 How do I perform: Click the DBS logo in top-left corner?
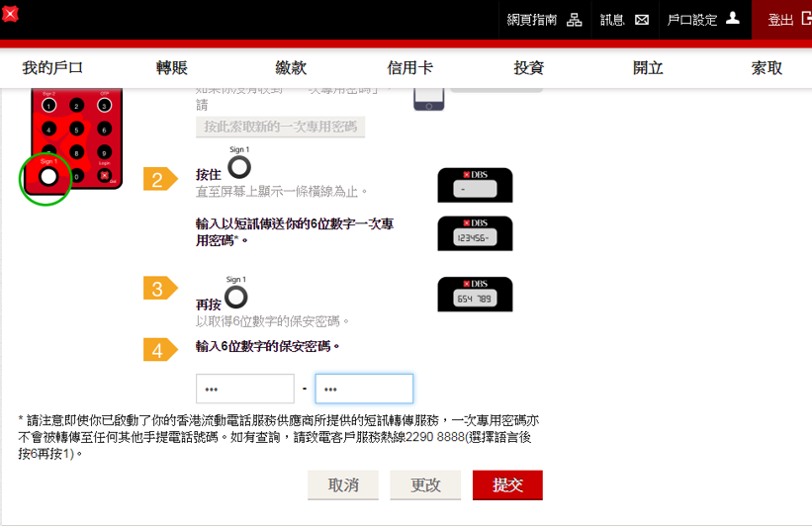pyautogui.click(x=9, y=15)
